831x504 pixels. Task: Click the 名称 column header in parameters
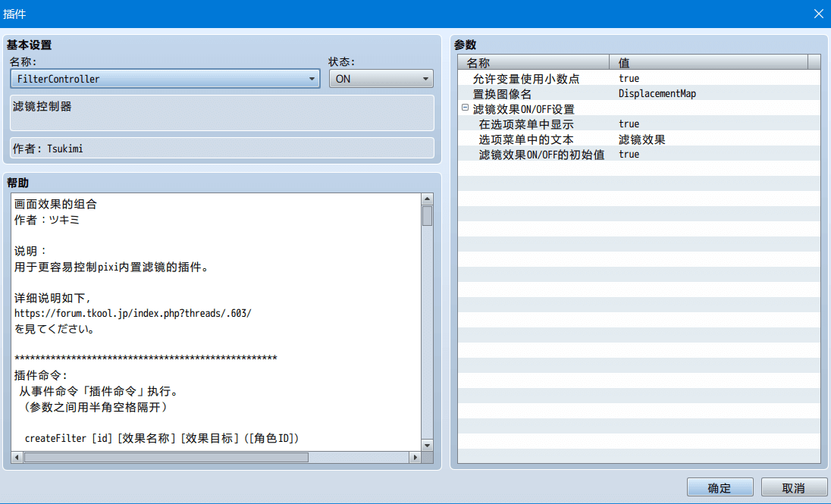534,63
